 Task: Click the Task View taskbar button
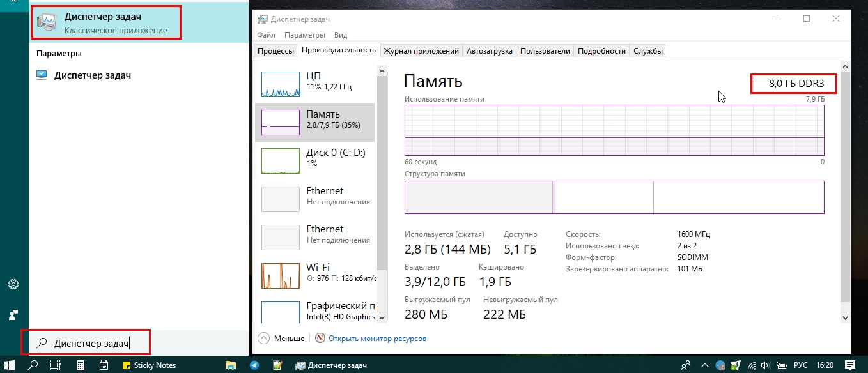coord(56,365)
